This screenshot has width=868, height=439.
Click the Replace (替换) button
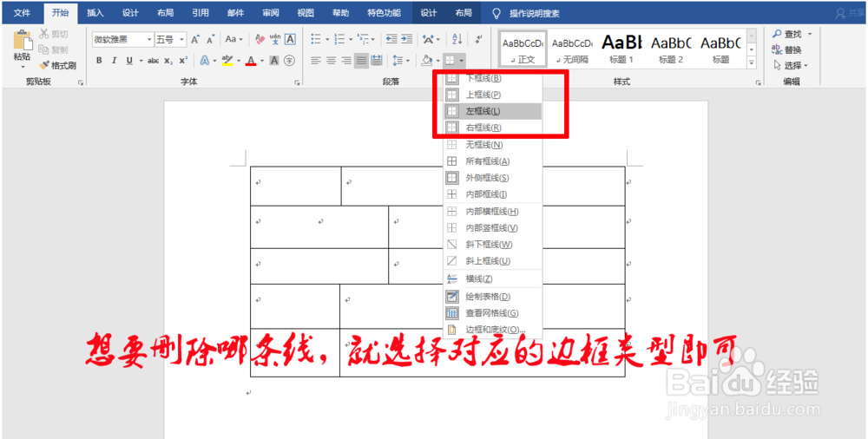click(x=786, y=49)
